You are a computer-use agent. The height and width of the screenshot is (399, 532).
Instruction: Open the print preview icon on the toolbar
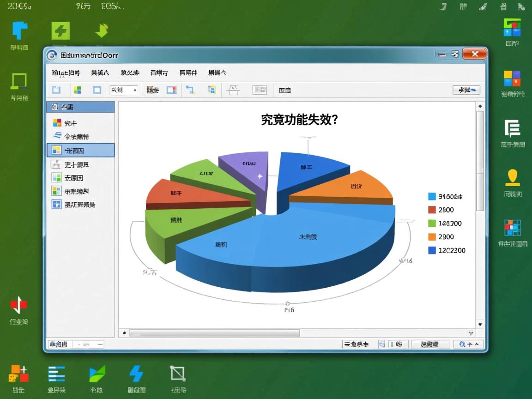point(233,90)
